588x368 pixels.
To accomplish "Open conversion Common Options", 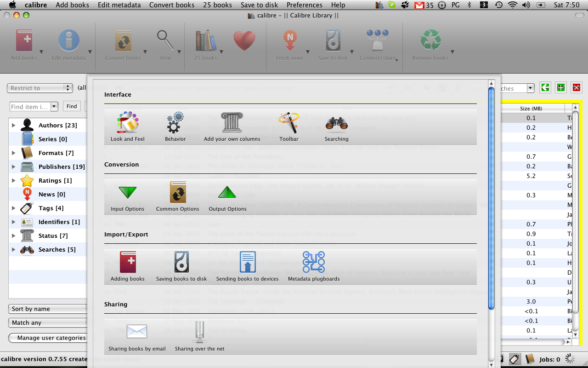I will (178, 196).
